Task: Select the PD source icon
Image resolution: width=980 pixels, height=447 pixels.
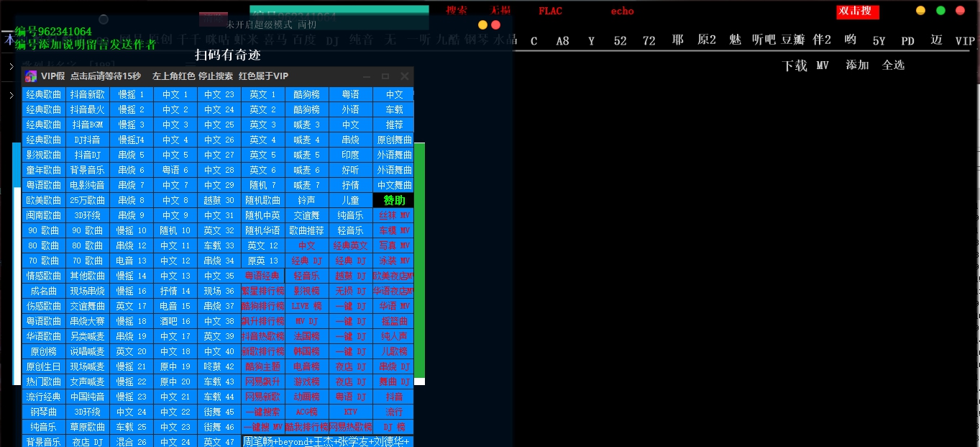Action: [x=907, y=41]
